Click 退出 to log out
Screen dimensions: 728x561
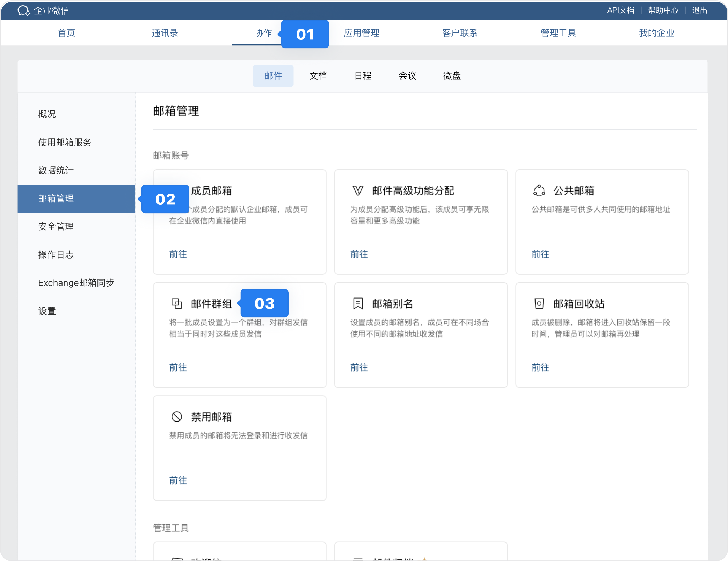pyautogui.click(x=699, y=10)
